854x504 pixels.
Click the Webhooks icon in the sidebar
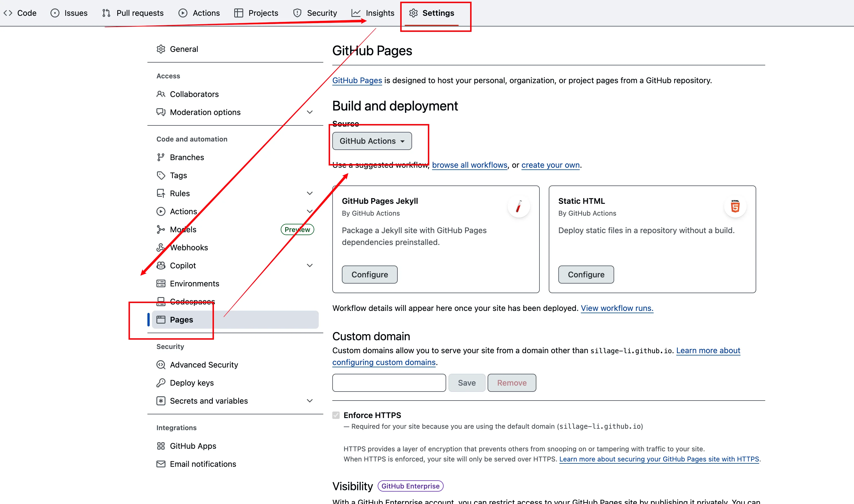coord(161,247)
